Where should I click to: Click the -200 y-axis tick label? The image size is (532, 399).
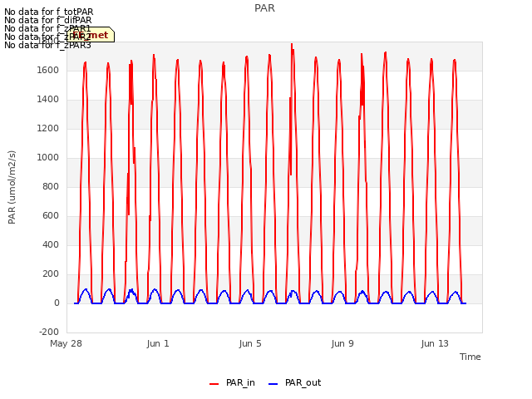point(49,332)
